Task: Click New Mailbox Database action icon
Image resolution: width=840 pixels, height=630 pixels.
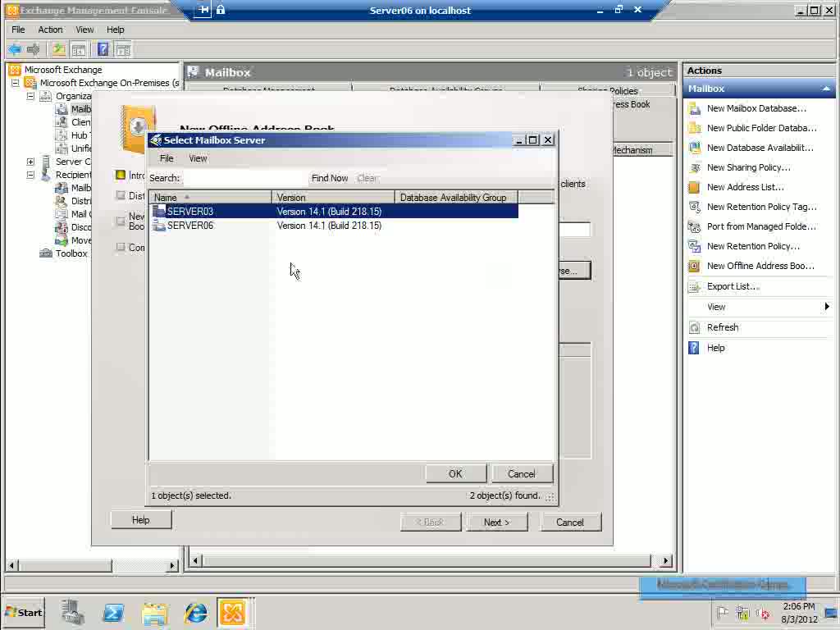Action: point(695,109)
